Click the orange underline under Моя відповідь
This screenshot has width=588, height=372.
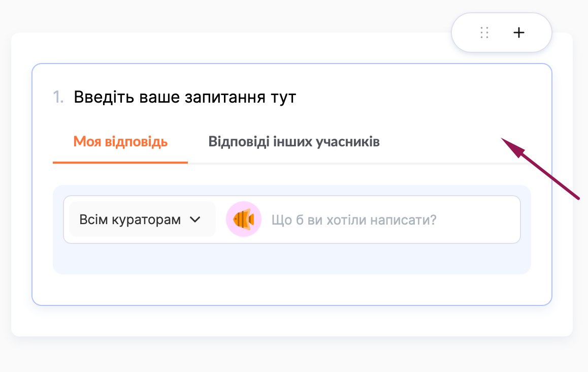pyautogui.click(x=120, y=162)
